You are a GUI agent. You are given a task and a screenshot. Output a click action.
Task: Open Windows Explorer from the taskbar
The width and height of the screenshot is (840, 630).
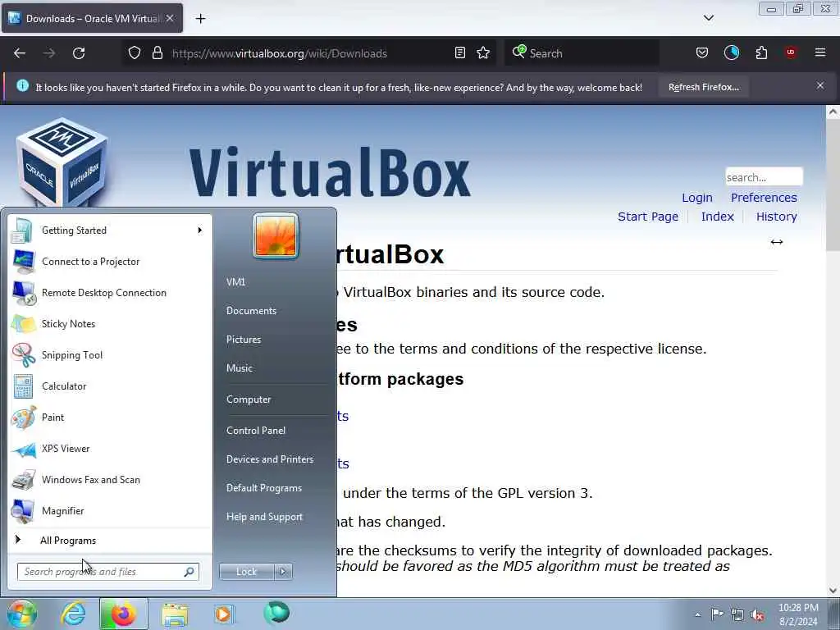(x=175, y=614)
